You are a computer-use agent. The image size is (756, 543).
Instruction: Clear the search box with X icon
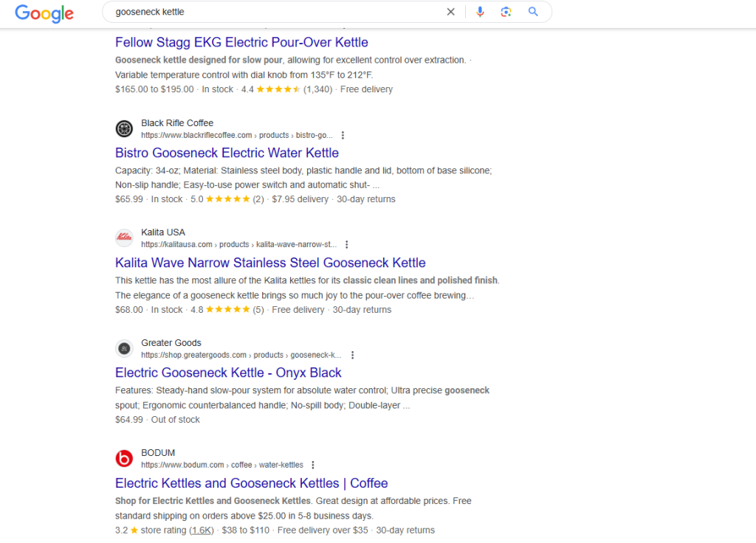450,12
